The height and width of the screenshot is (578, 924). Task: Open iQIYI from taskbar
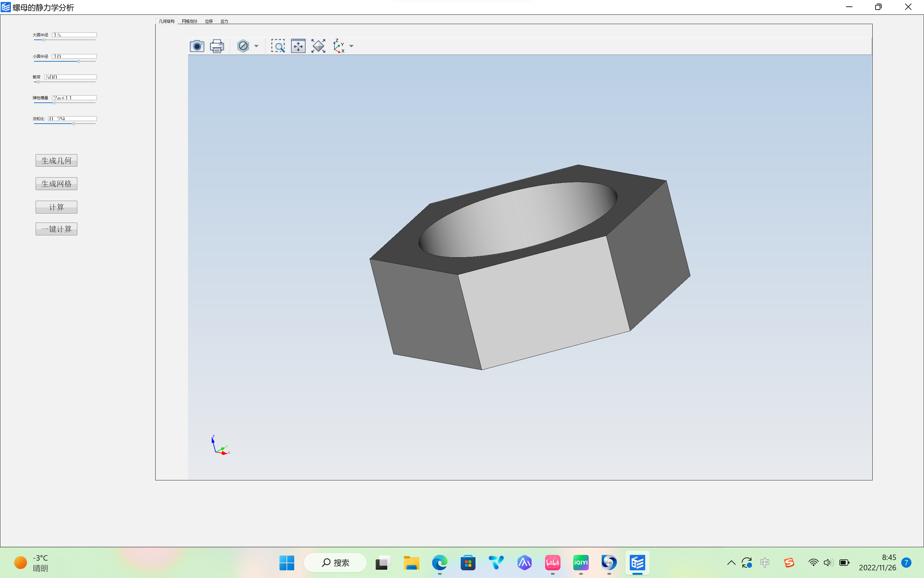tap(581, 563)
